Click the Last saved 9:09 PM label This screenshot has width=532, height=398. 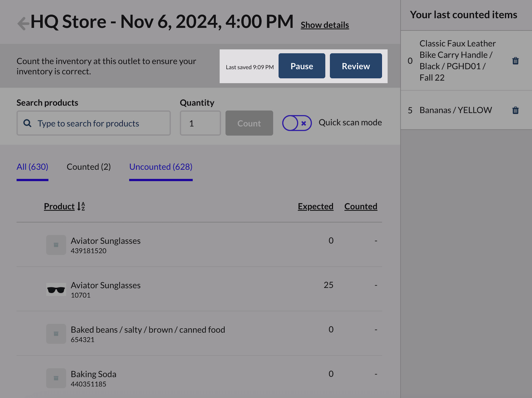click(x=250, y=67)
